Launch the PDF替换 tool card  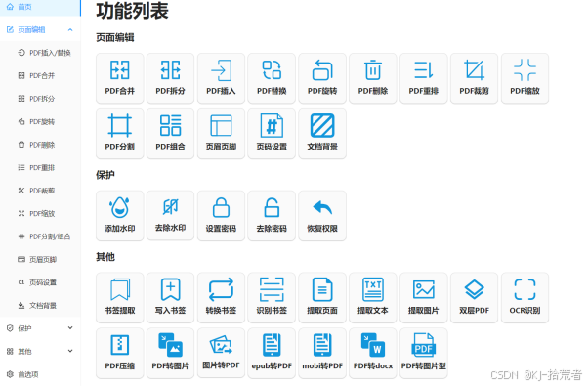(x=272, y=78)
